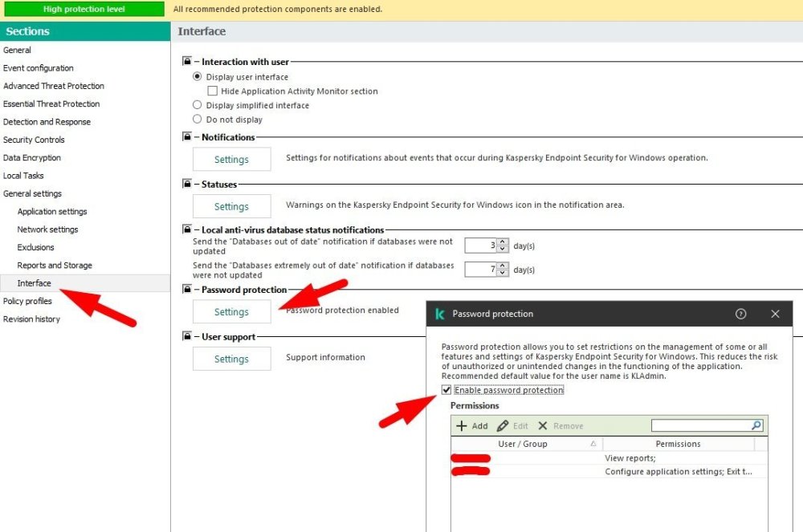This screenshot has height=532, width=803.
Task: Toggle the User support lock icon
Action: tap(187, 336)
